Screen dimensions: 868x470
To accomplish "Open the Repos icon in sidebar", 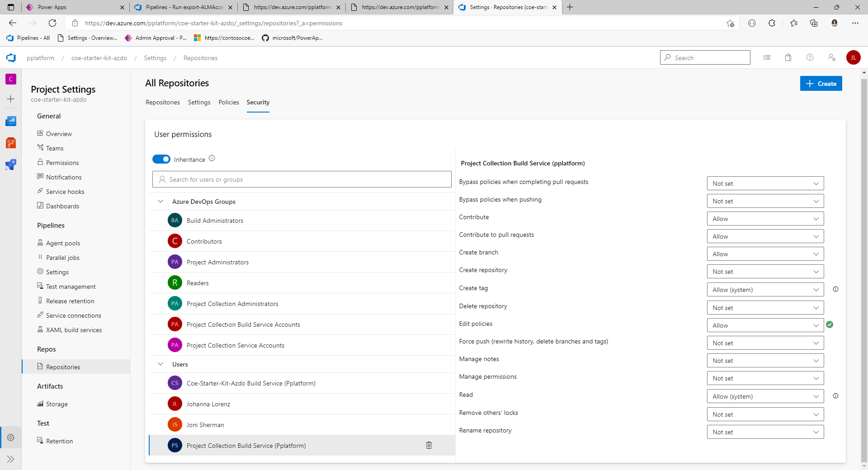I will pyautogui.click(x=11, y=143).
